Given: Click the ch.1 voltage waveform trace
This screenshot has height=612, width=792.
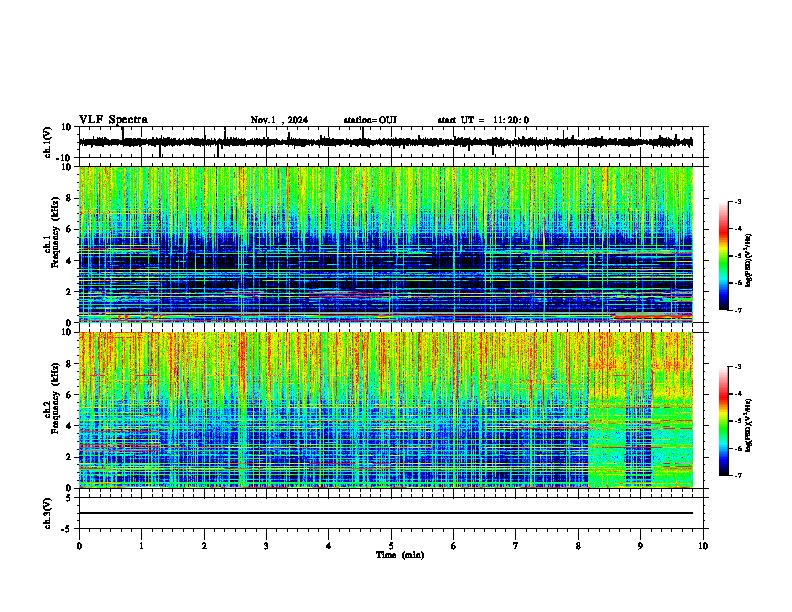Looking at the screenshot, I should pos(386,142).
